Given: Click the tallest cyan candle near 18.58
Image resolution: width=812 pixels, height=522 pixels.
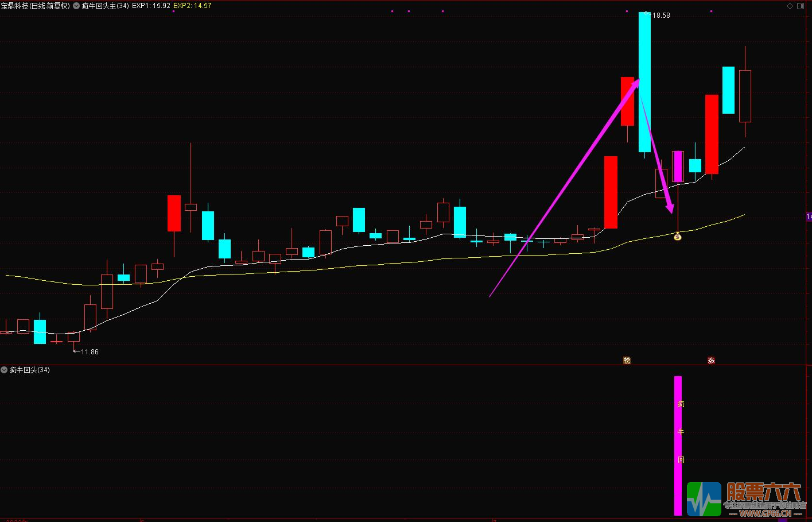Looking at the screenshot, I should pos(644,82).
